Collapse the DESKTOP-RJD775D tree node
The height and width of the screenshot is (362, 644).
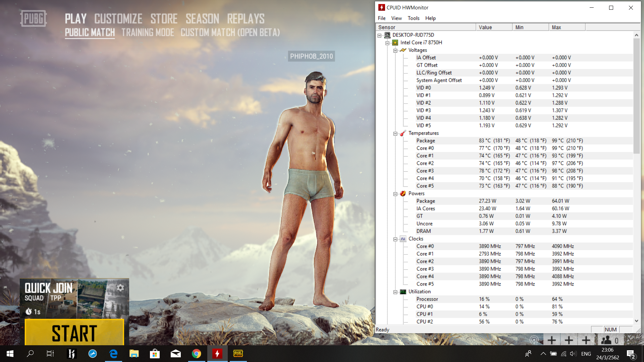pyautogui.click(x=379, y=35)
